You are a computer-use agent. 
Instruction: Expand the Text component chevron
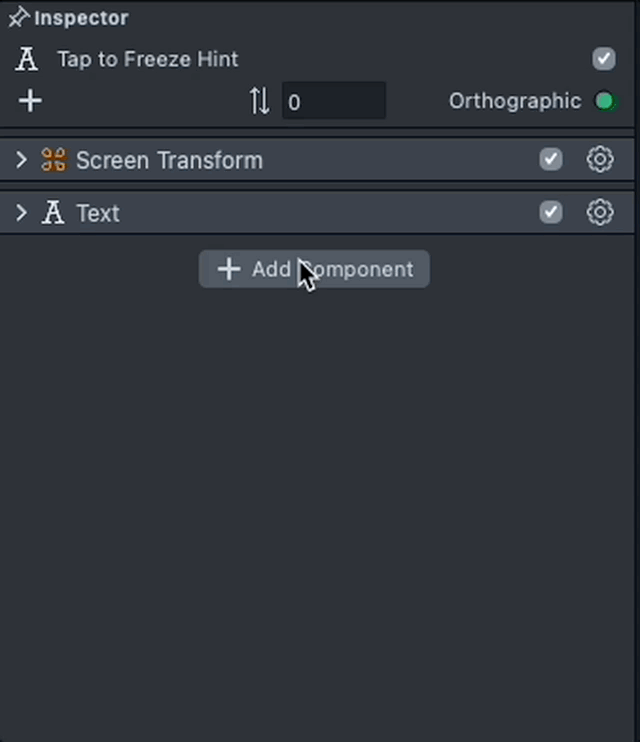pos(21,213)
